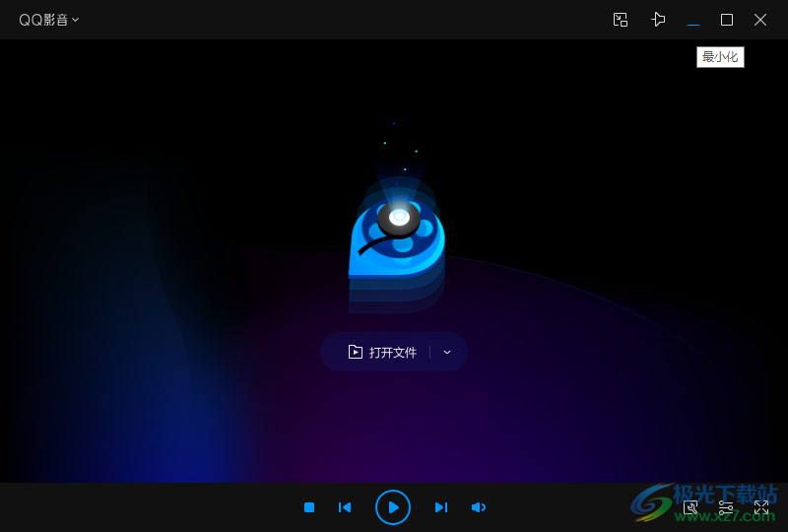Skip to the previous track
This screenshot has width=788, height=532.
tap(345, 507)
